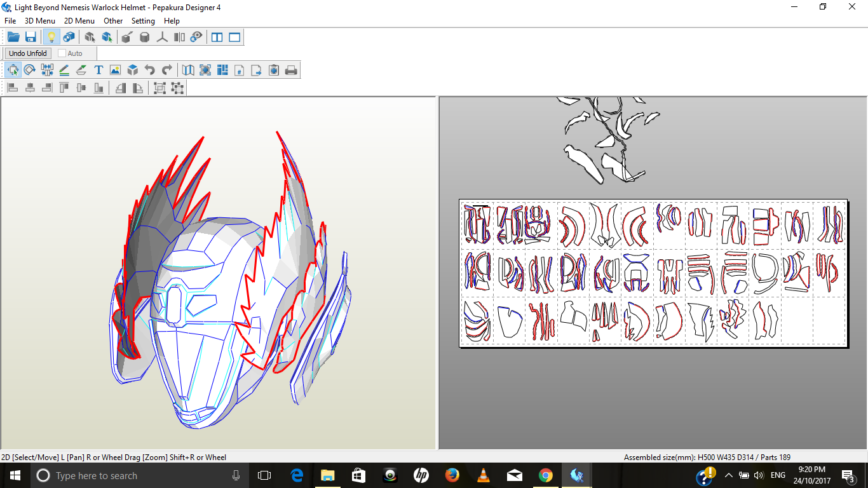
Task: Expand the hidden system tray icons chevron
Action: (x=728, y=475)
